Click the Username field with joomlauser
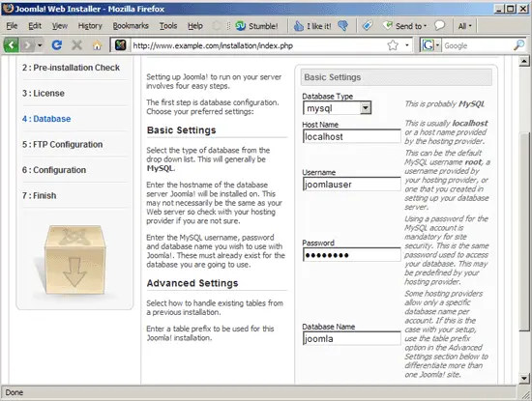This screenshot has width=532, height=401. 351,184
